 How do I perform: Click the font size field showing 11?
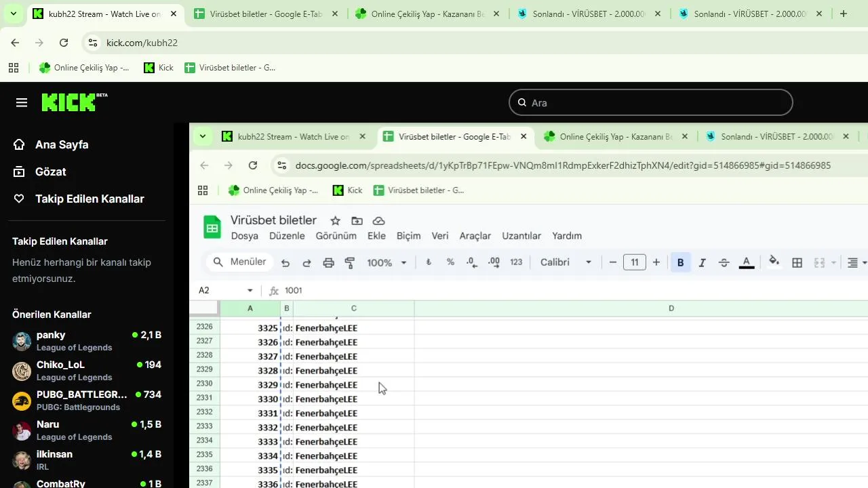pos(635,262)
